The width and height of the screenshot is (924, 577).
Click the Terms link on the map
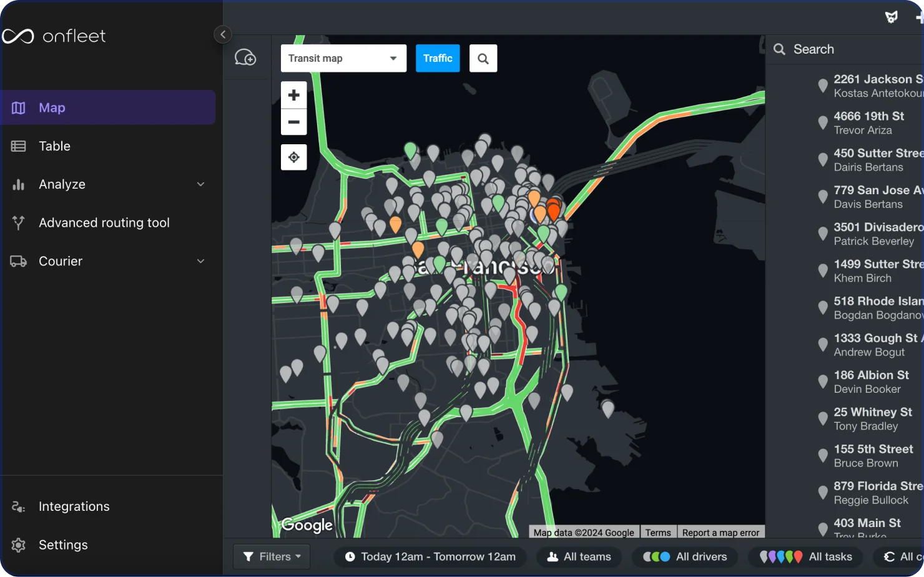tap(658, 533)
